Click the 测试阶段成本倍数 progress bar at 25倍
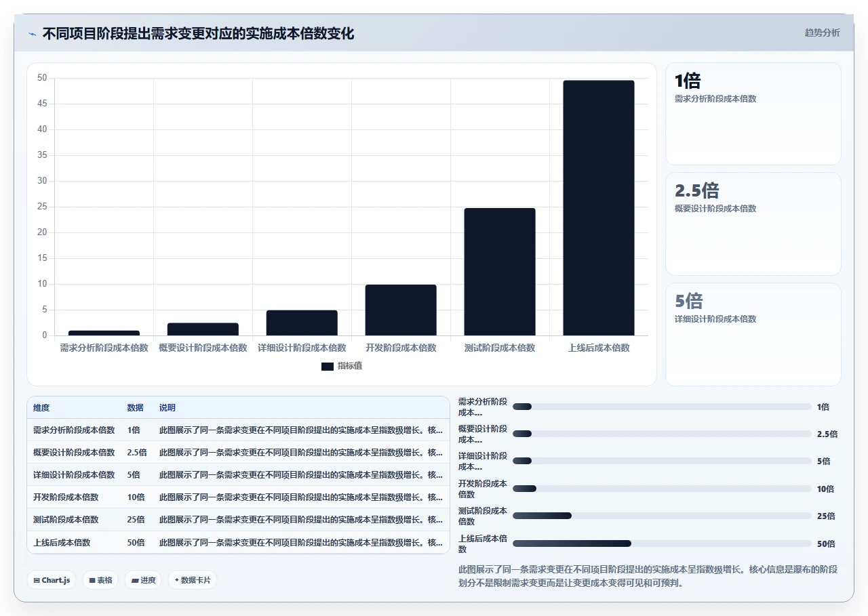868x616 pixels. pyautogui.click(x=662, y=516)
